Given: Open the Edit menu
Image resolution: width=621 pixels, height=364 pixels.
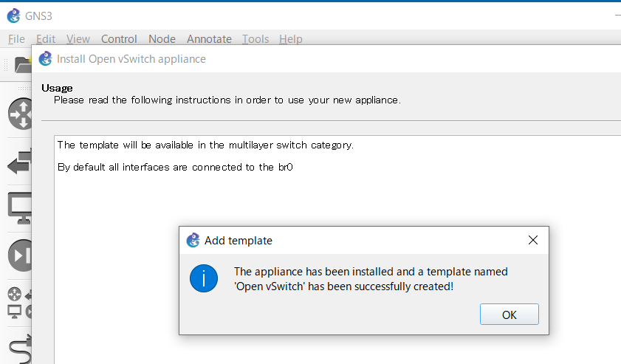Looking at the screenshot, I should tap(46, 39).
